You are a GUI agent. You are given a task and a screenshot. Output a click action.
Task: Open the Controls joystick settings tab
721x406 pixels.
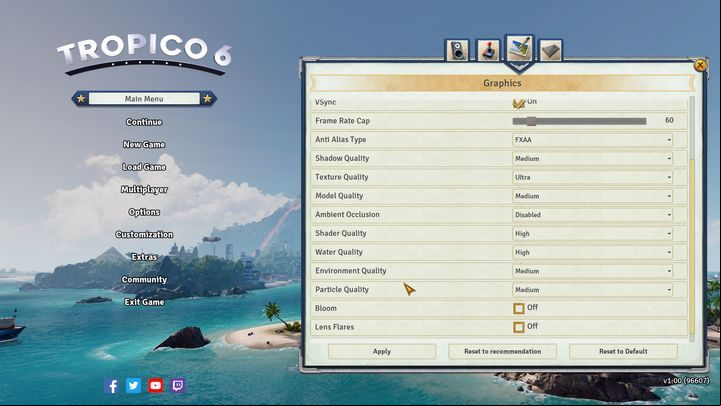pyautogui.click(x=488, y=50)
